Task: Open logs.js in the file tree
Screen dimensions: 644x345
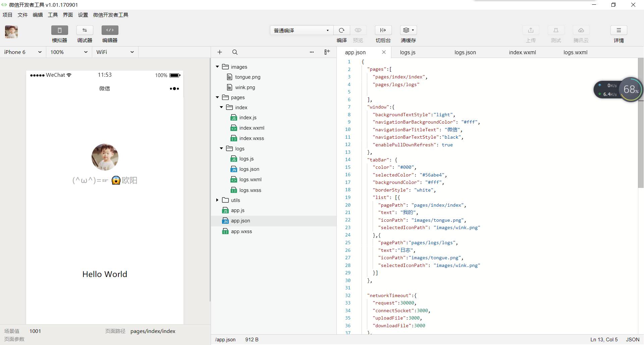Action: point(247,159)
